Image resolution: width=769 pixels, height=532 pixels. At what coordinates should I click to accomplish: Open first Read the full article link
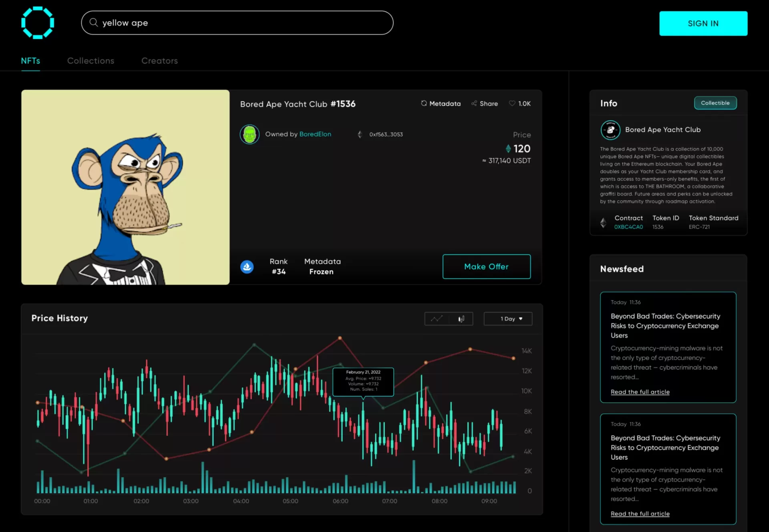click(x=640, y=392)
